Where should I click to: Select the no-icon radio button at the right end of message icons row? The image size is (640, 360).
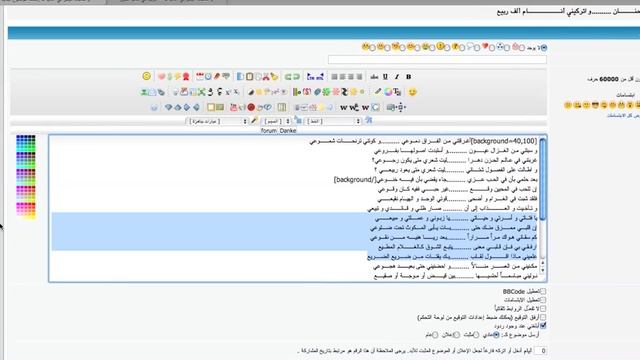(x=544, y=48)
